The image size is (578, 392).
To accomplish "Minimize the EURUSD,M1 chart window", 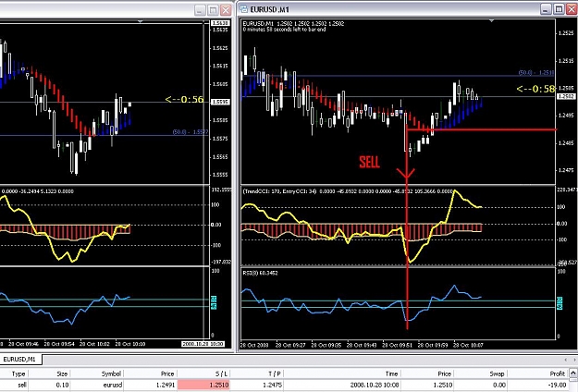I will (x=547, y=9).
